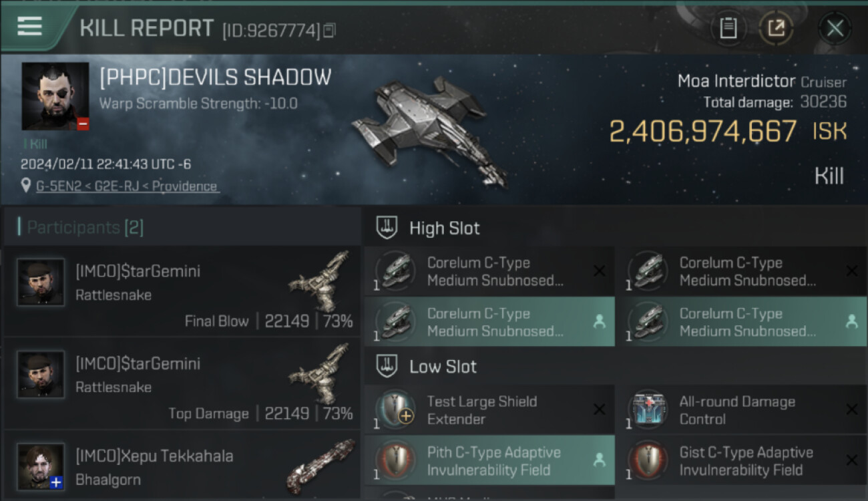Viewport: 868px width, 501px height.
Task: Click the Participants [2] header
Action: coord(85,227)
